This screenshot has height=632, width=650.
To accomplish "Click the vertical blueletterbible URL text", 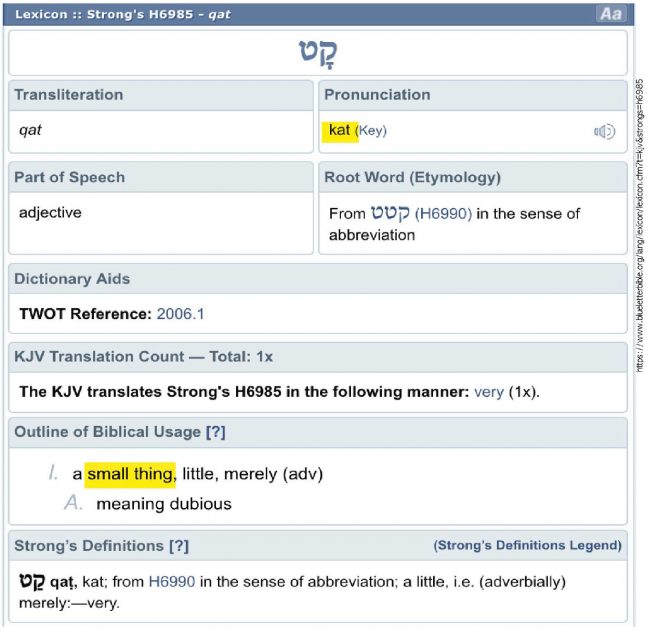I will [640, 225].
